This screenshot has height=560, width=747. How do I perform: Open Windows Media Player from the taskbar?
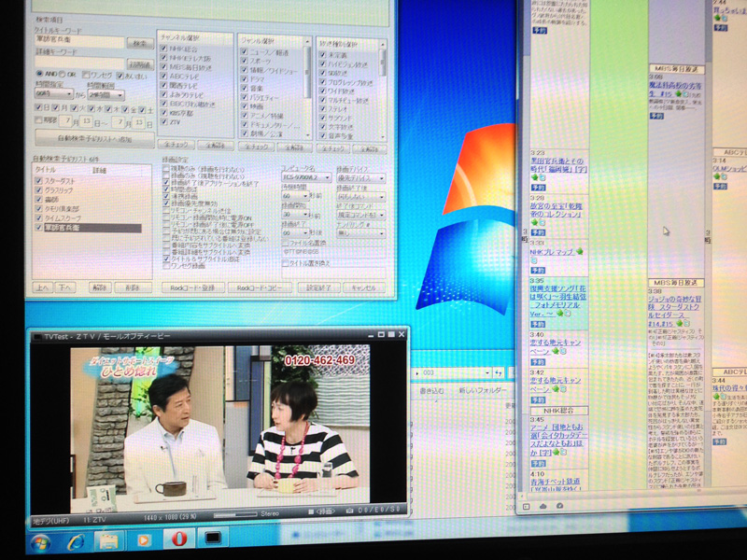coord(144,540)
